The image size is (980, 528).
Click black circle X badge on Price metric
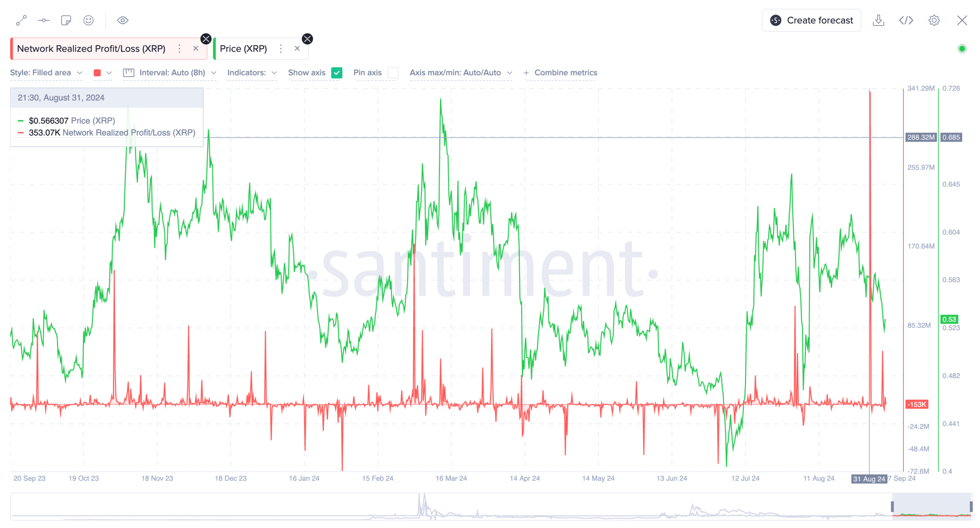(x=307, y=39)
